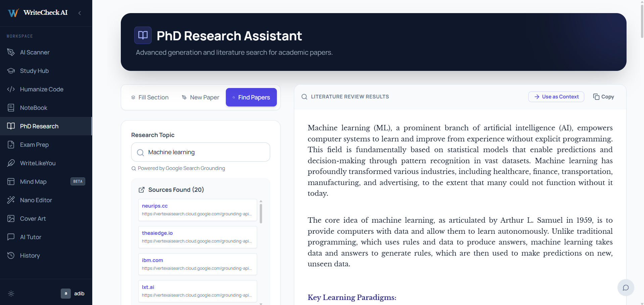Open the Cover Art generator
Image resolution: width=644 pixels, height=305 pixels.
coord(33,219)
